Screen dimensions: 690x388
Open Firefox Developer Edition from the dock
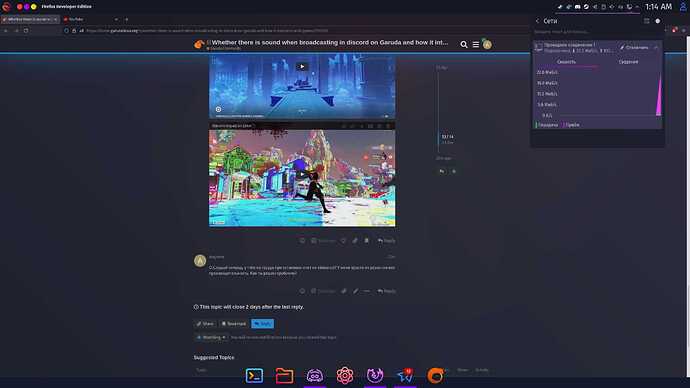(375, 376)
